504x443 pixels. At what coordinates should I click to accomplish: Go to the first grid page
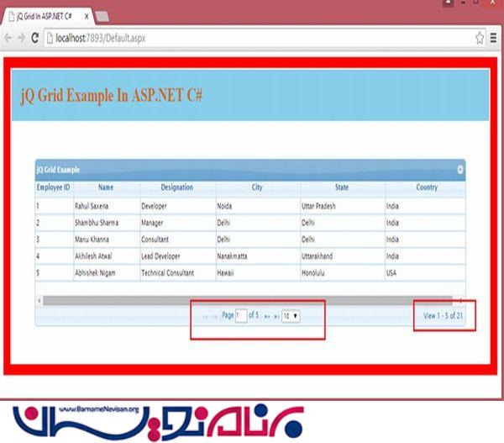pos(204,316)
